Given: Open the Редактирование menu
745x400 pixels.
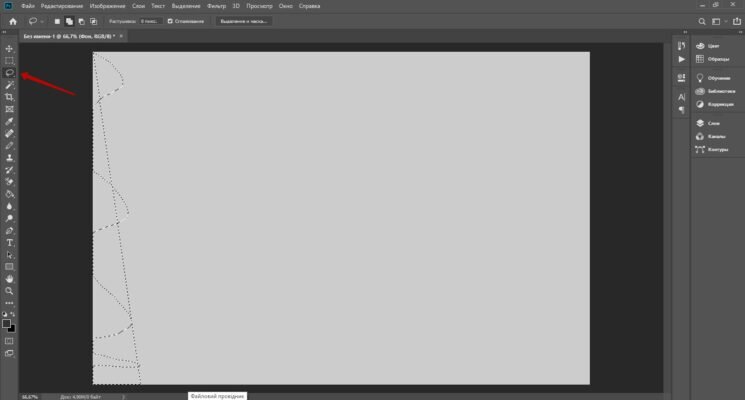Looking at the screenshot, I should pyautogui.click(x=62, y=6).
